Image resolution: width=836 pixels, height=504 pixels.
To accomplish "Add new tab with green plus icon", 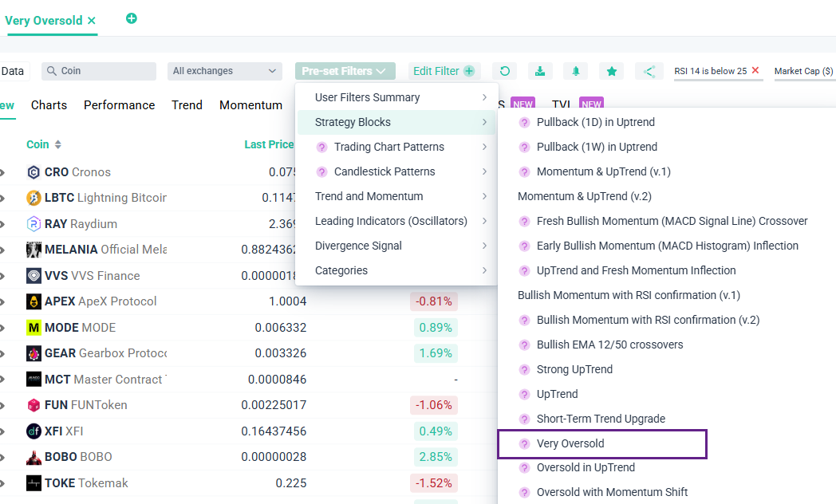I will (x=132, y=18).
